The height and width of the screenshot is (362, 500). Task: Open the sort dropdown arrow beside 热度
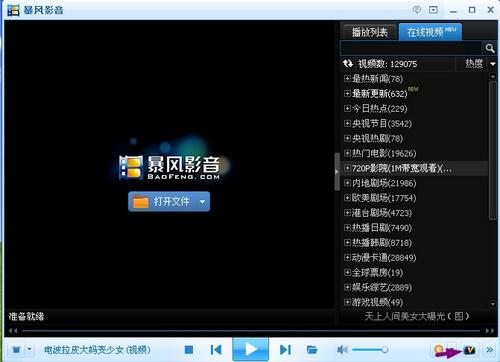(x=493, y=64)
